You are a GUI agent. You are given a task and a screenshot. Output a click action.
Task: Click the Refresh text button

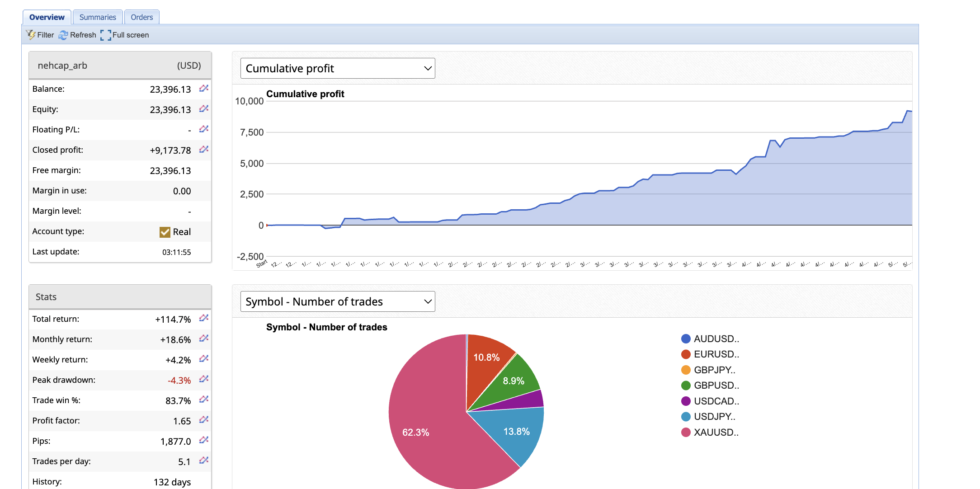point(83,35)
